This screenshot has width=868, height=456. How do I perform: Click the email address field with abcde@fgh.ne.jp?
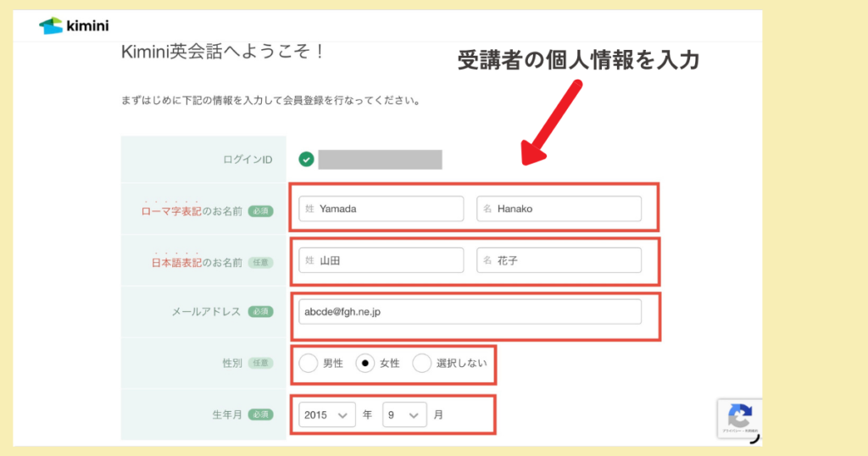(x=470, y=311)
